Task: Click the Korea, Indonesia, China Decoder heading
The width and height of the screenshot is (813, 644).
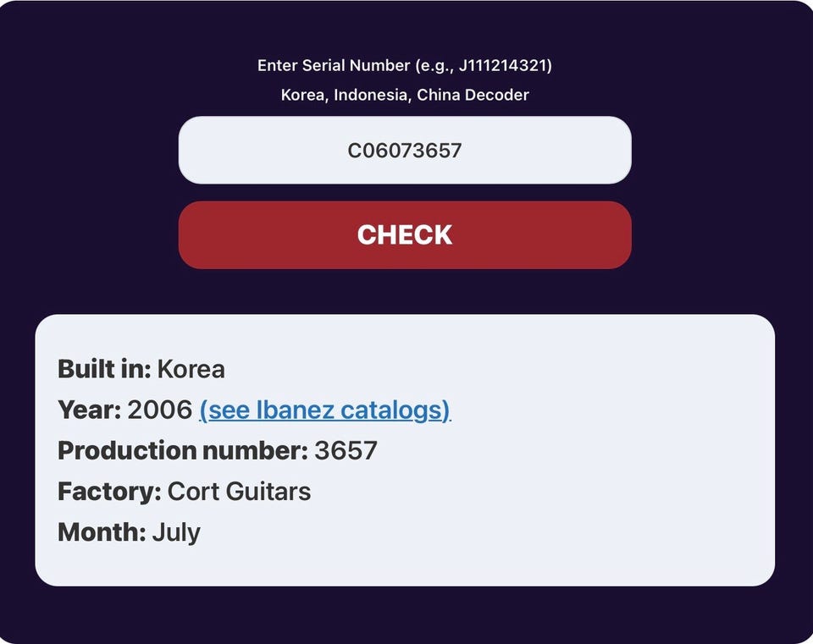Action: pyautogui.click(x=405, y=95)
